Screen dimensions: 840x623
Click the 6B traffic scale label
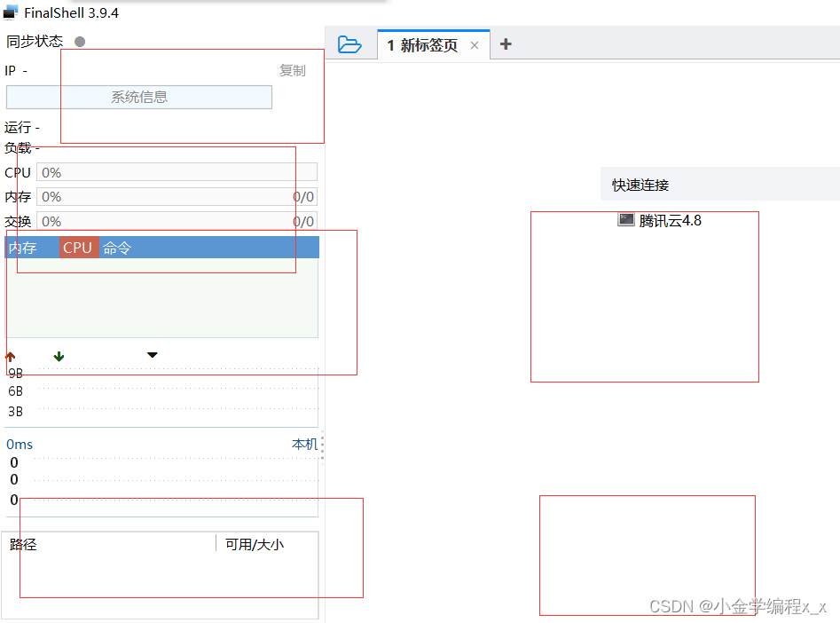pyautogui.click(x=16, y=391)
